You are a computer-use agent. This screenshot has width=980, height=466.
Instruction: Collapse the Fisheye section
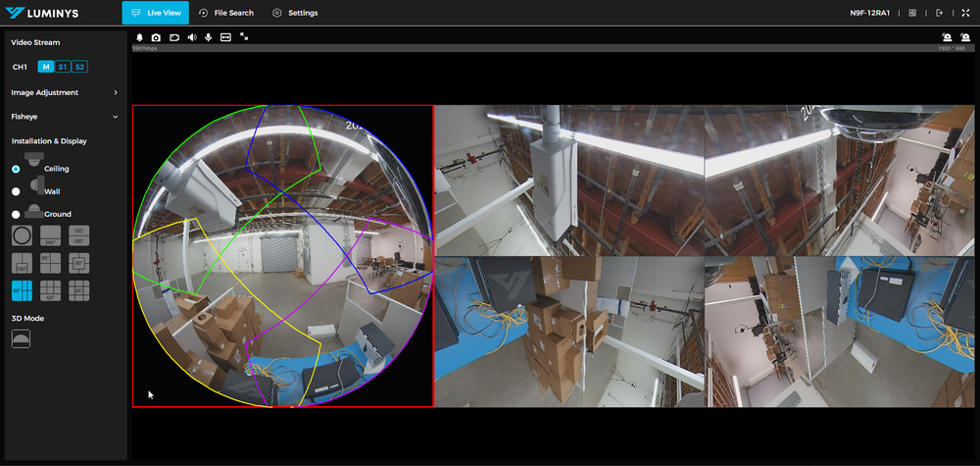116,117
